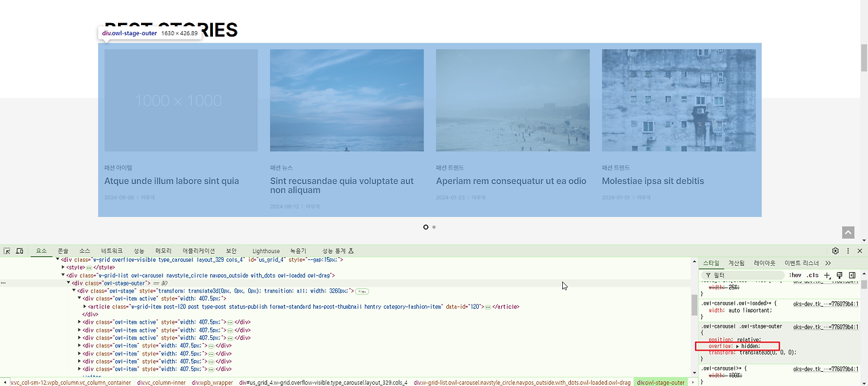This screenshot has width=868, height=386.
Task: Click the rendering emulation paintbrush icon
Action: click(x=839, y=275)
